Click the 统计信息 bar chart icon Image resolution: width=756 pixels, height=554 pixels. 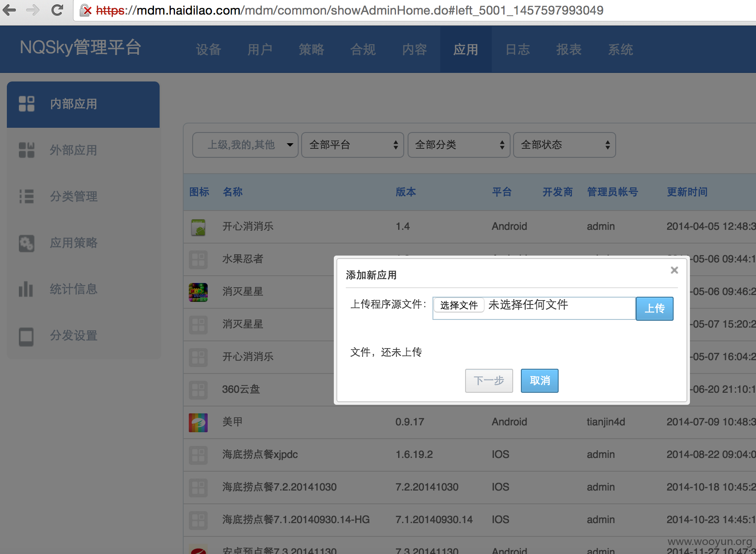point(26,289)
